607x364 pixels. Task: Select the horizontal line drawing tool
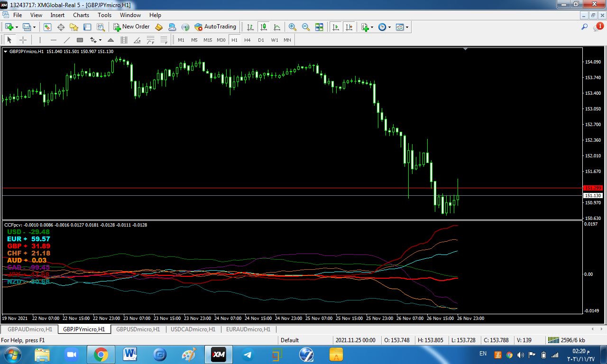54,40
